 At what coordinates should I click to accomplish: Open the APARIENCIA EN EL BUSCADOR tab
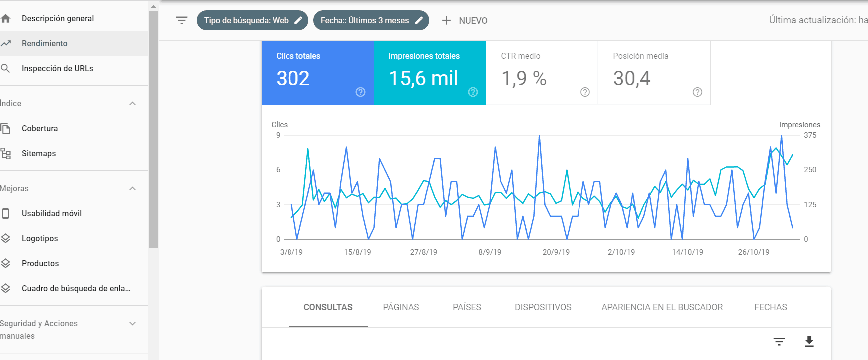point(662,307)
